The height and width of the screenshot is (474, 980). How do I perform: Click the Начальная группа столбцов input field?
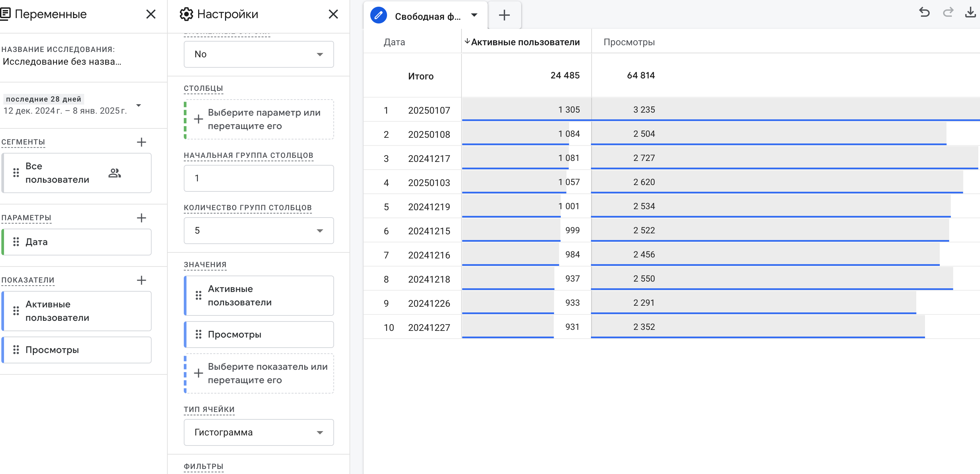259,178
